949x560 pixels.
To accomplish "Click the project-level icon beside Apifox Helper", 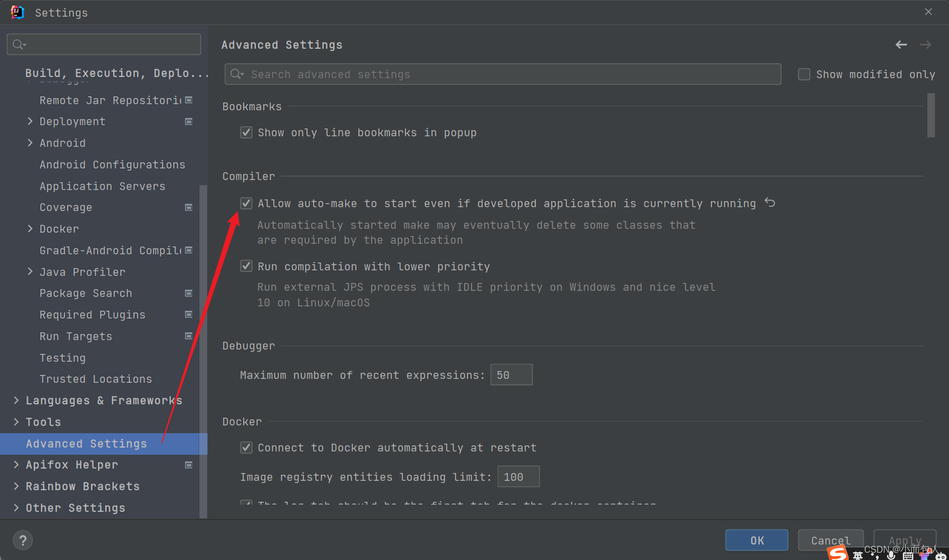I will pyautogui.click(x=189, y=465).
